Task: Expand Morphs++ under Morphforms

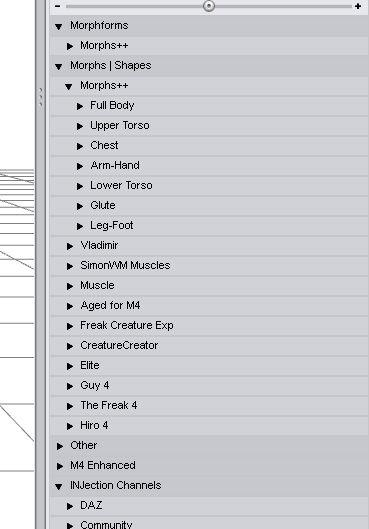Action: pos(70,46)
